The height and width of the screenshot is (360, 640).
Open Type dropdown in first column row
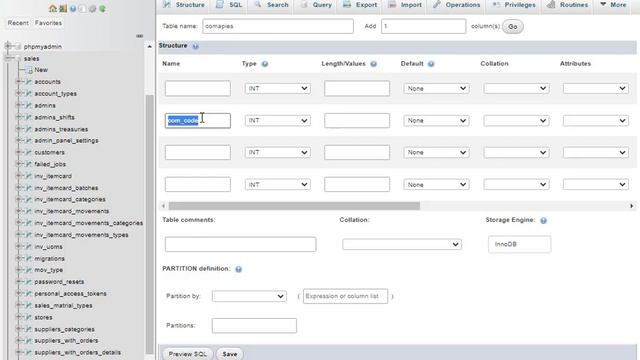[x=277, y=88]
